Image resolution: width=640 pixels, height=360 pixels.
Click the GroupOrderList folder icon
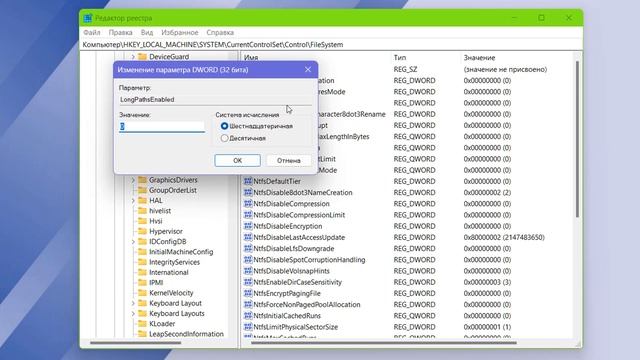[x=142, y=190]
